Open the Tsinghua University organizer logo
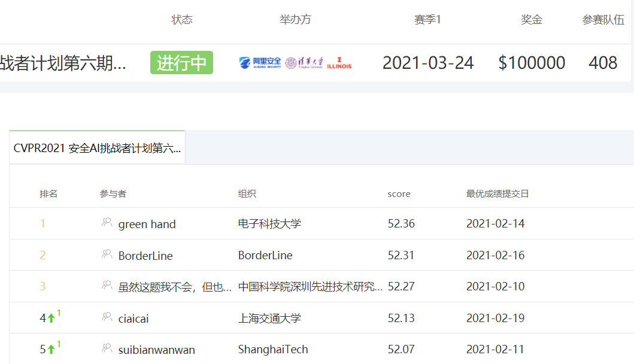Image resolution: width=634 pixels, height=364 pixels. [304, 63]
